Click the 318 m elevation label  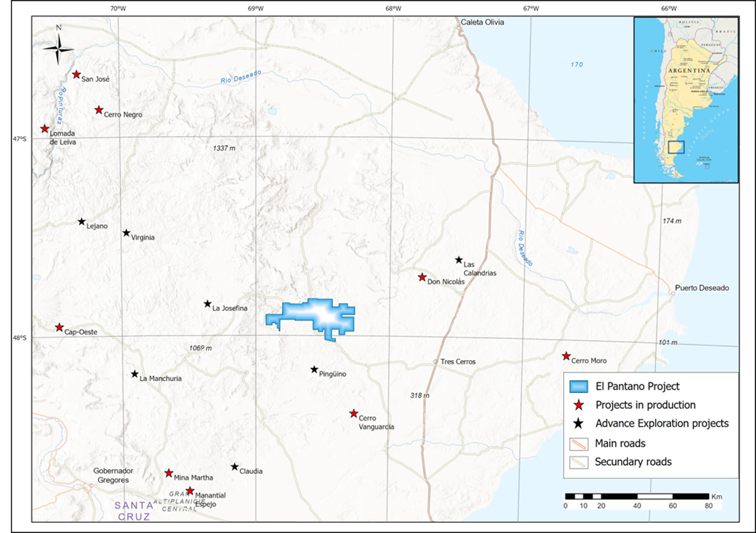420,395
